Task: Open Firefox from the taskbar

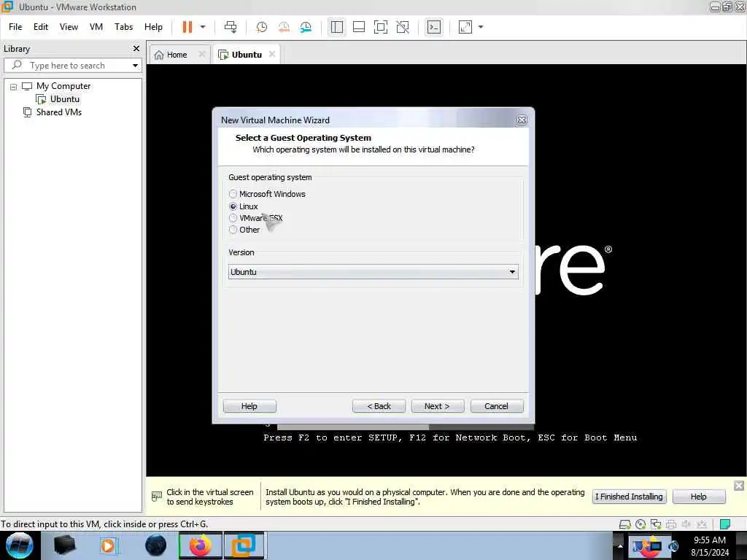Action: (x=200, y=545)
